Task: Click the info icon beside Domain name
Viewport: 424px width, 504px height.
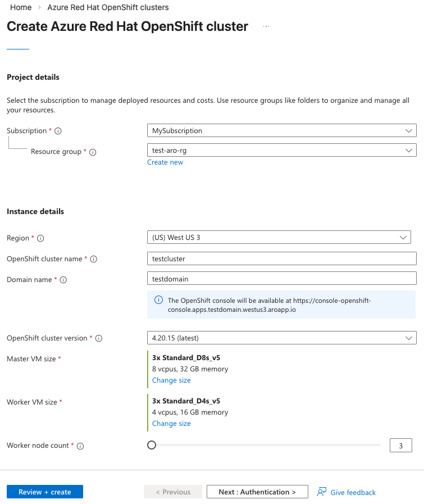Action: 63,280
